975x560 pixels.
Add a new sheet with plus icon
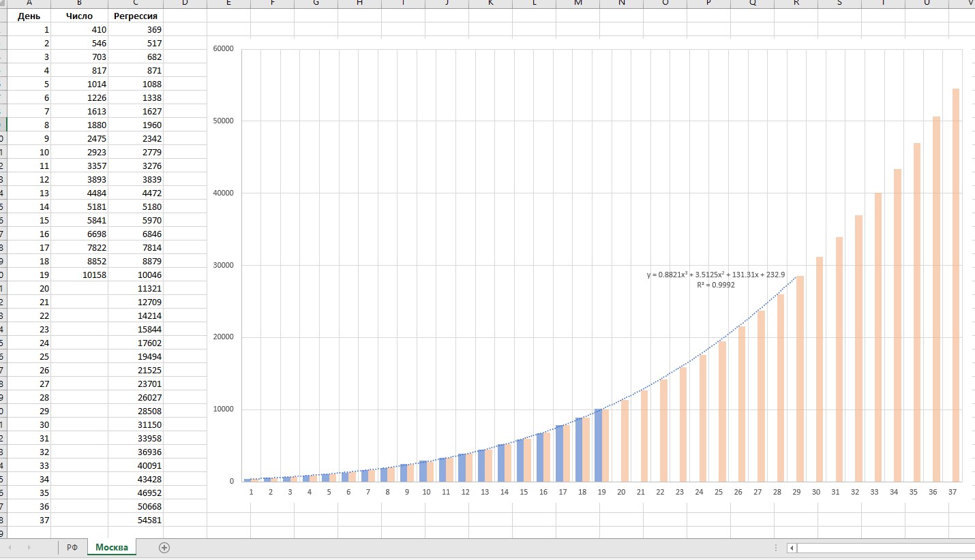pyautogui.click(x=164, y=548)
